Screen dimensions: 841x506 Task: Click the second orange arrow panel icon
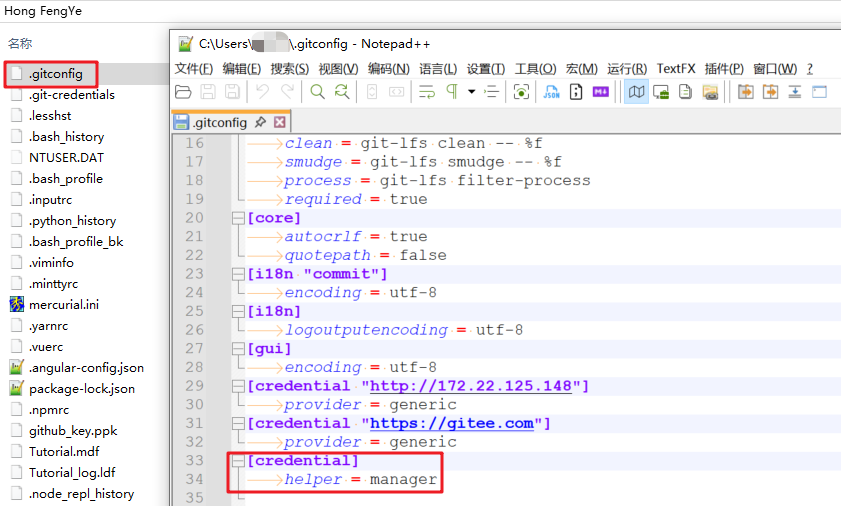(770, 92)
